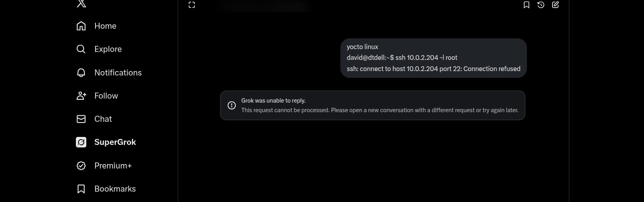The height and width of the screenshot is (202, 644).
Task: Click the Notifications bell icon
Action: click(81, 73)
